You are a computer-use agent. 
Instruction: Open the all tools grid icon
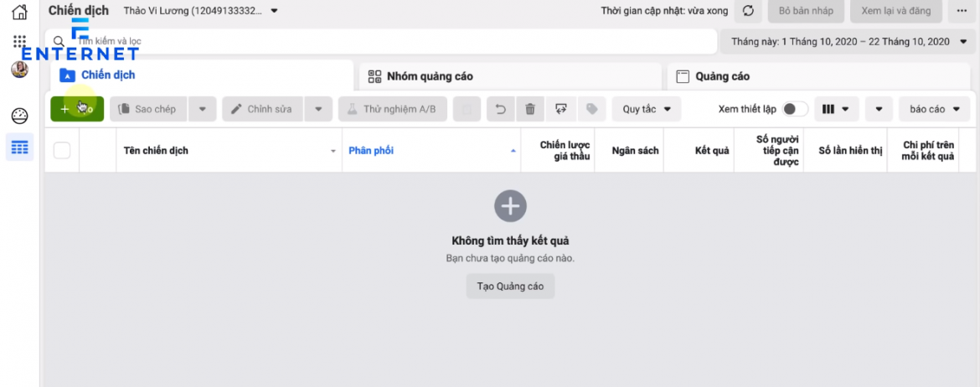coord(19,42)
